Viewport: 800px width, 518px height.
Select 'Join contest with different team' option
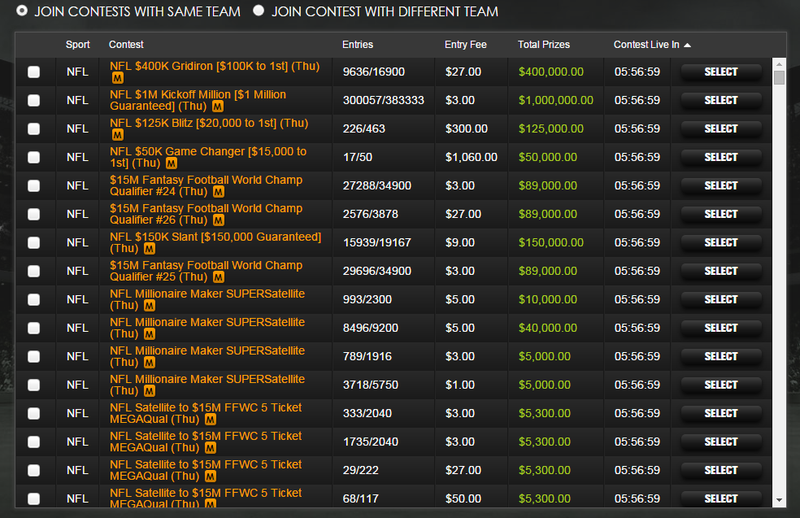(259, 11)
